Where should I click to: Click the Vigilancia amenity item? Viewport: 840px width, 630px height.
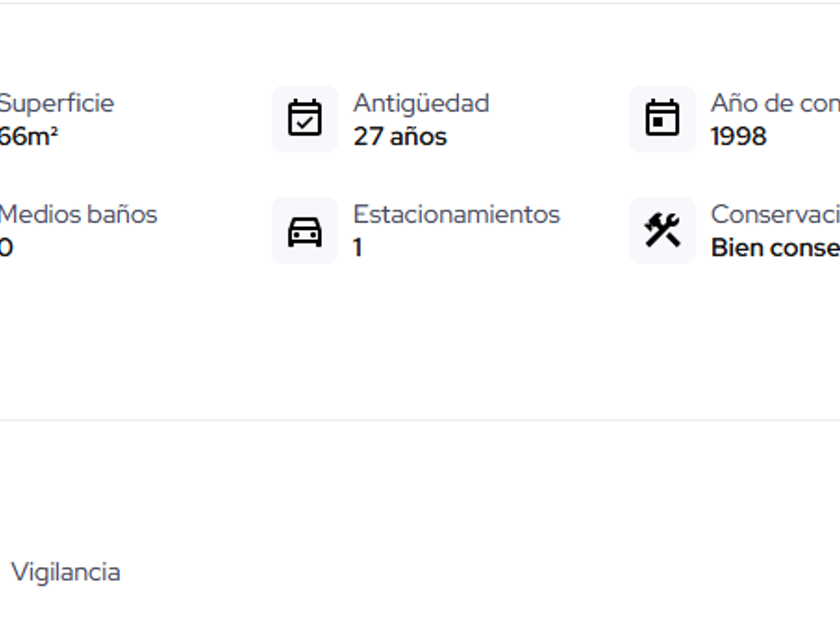66,572
